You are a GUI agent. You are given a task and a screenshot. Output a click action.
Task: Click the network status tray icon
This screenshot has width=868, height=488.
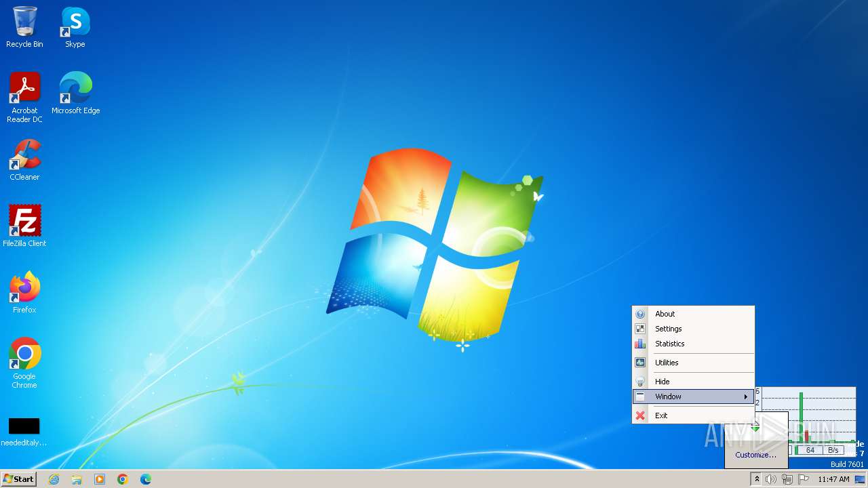787,479
